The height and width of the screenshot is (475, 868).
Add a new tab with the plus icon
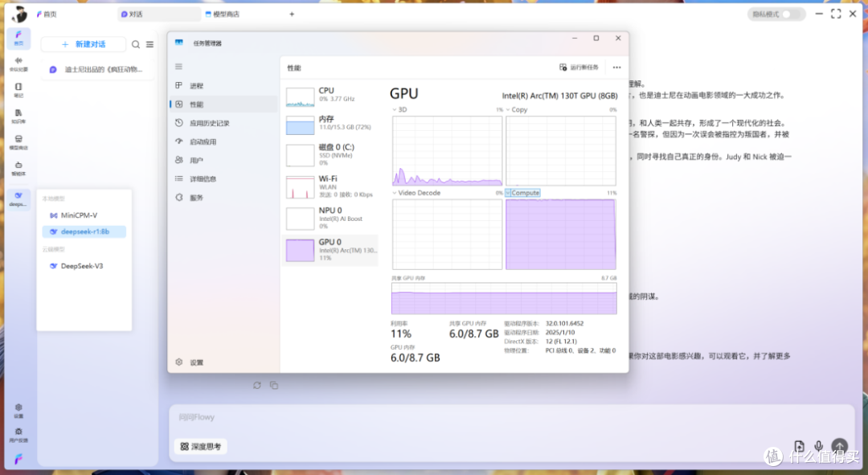point(292,14)
